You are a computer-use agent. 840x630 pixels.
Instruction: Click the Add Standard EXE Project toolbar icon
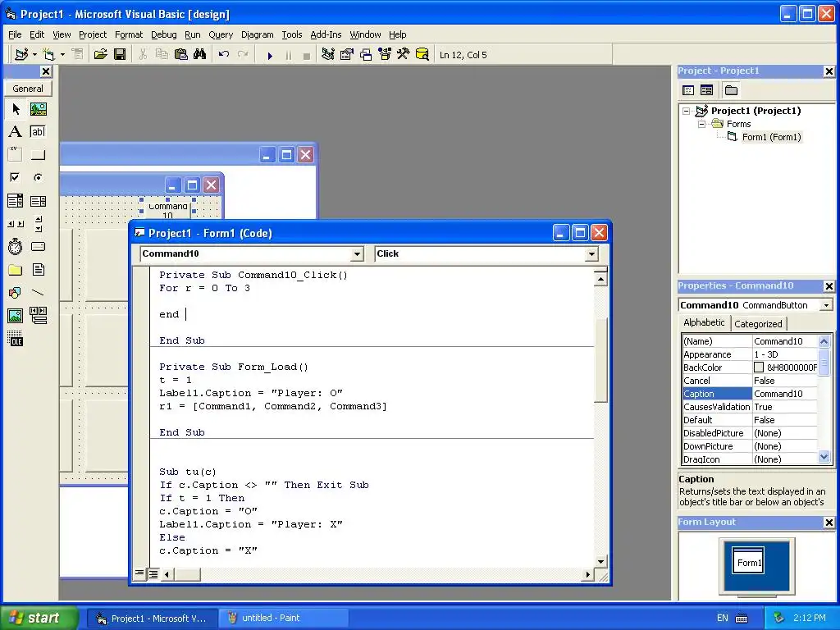21,54
